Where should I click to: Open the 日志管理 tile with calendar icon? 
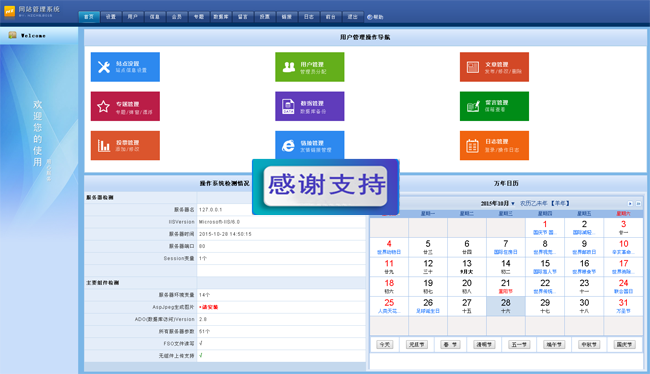[494, 146]
